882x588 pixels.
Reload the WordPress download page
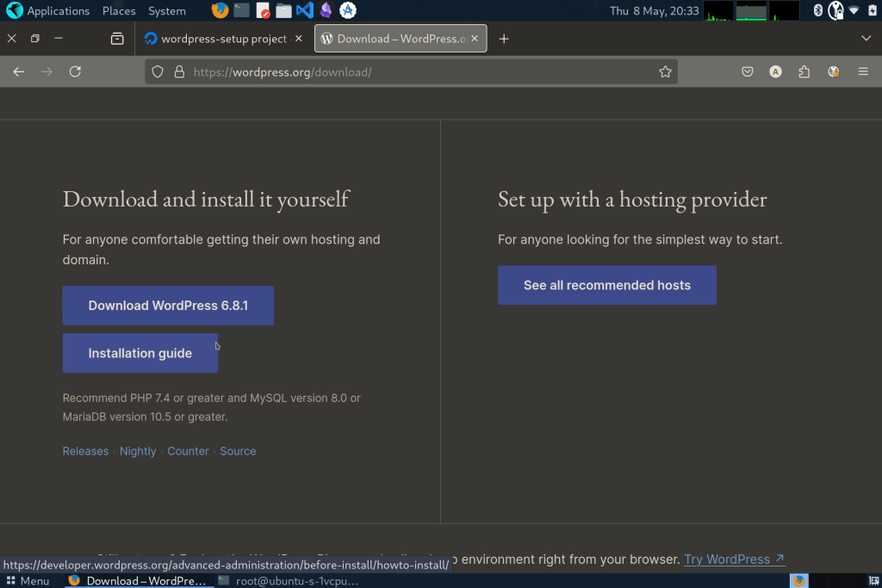click(x=76, y=72)
